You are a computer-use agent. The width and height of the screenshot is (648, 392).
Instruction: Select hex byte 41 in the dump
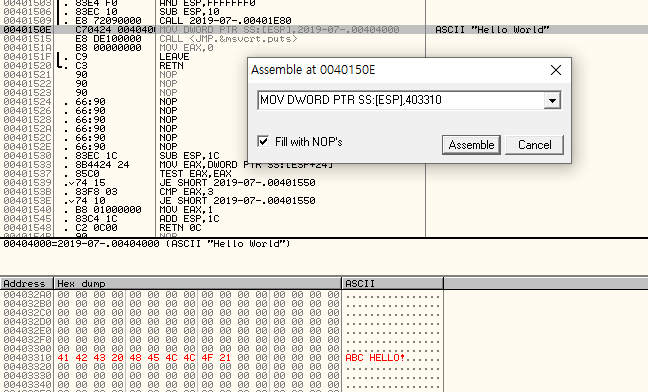pyautogui.click(x=63, y=358)
